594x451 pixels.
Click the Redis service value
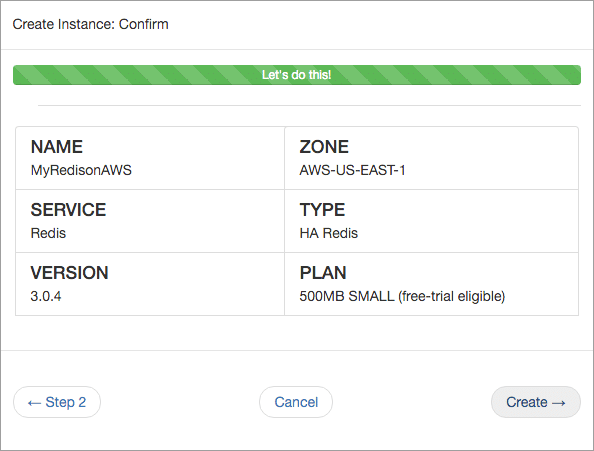click(x=48, y=233)
